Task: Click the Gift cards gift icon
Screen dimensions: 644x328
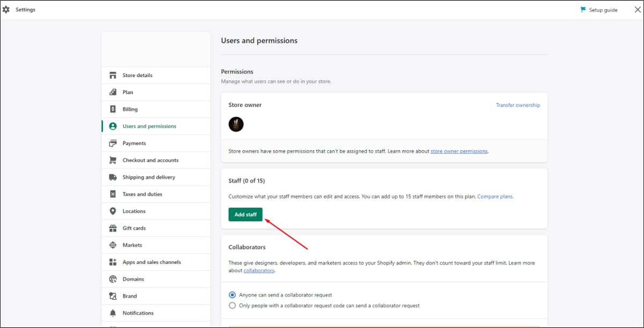Action: coord(113,228)
